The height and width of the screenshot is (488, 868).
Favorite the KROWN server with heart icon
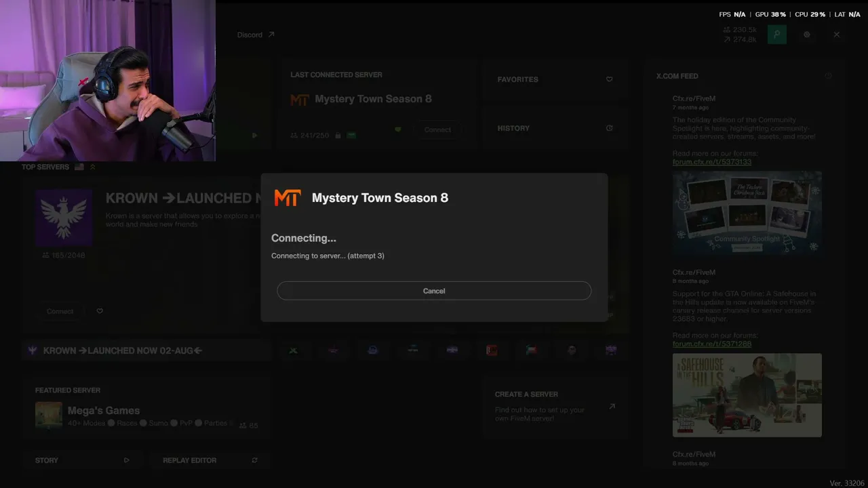pos(100,311)
